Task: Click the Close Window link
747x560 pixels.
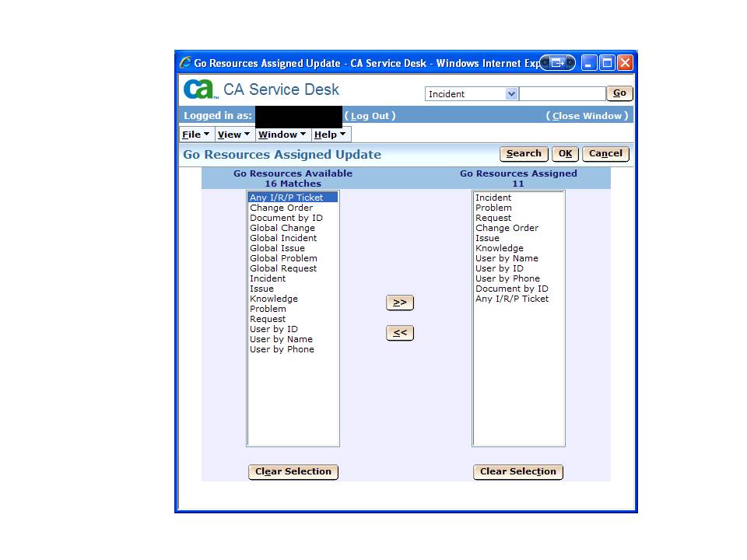Action: tap(587, 116)
